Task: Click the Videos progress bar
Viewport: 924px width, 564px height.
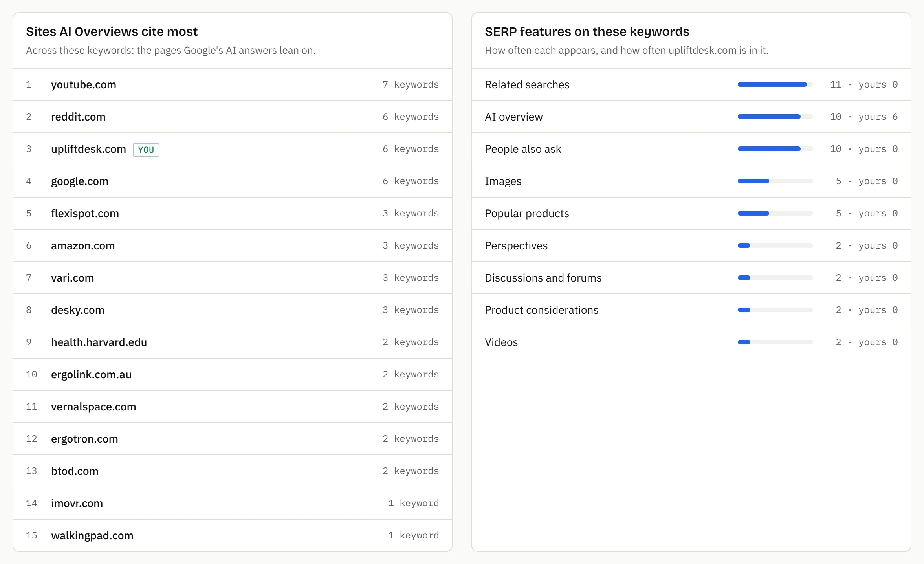Action: (775, 342)
